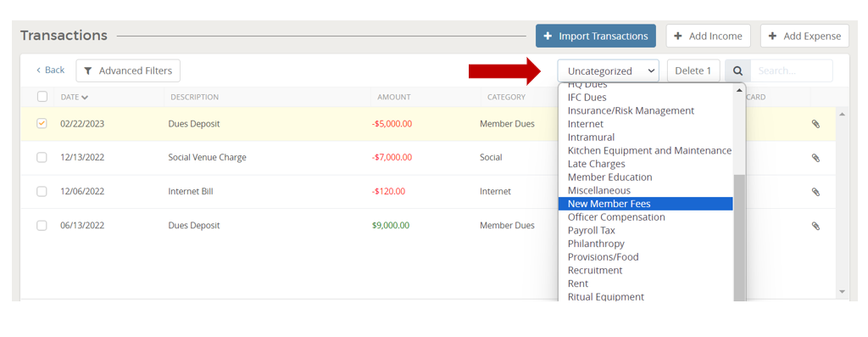This screenshot has width=868, height=337.
Task: Click the $9,000.00 amount cell
Action: click(391, 226)
